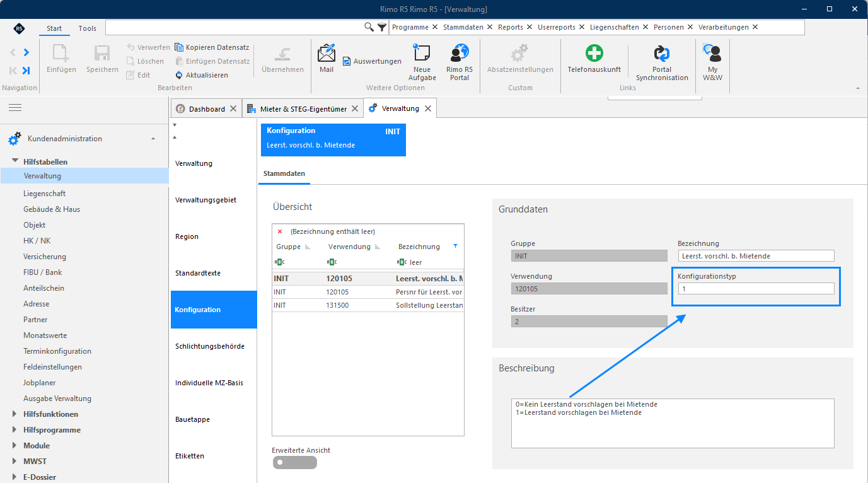Expand the Hilfsfunktionen tree node
The image size is (868, 483).
[15, 414]
